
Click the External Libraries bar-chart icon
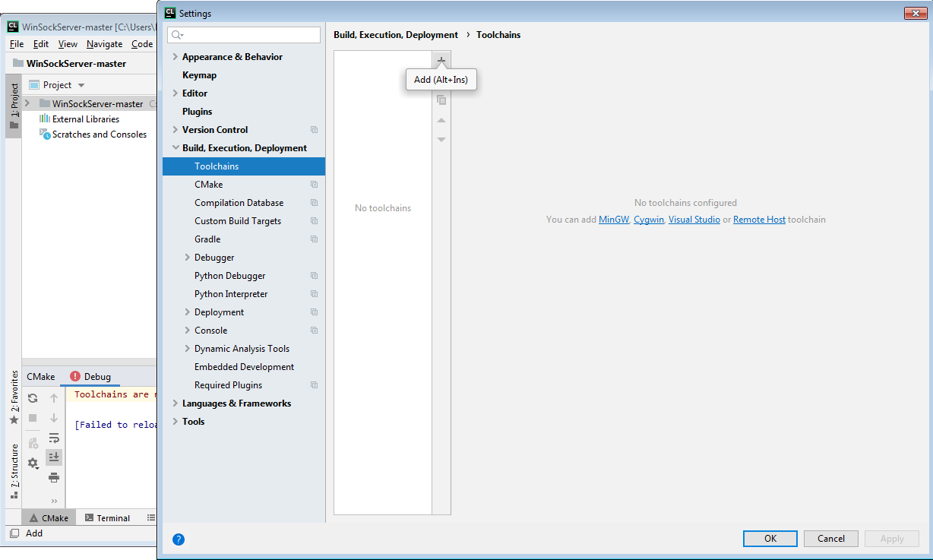(x=45, y=119)
